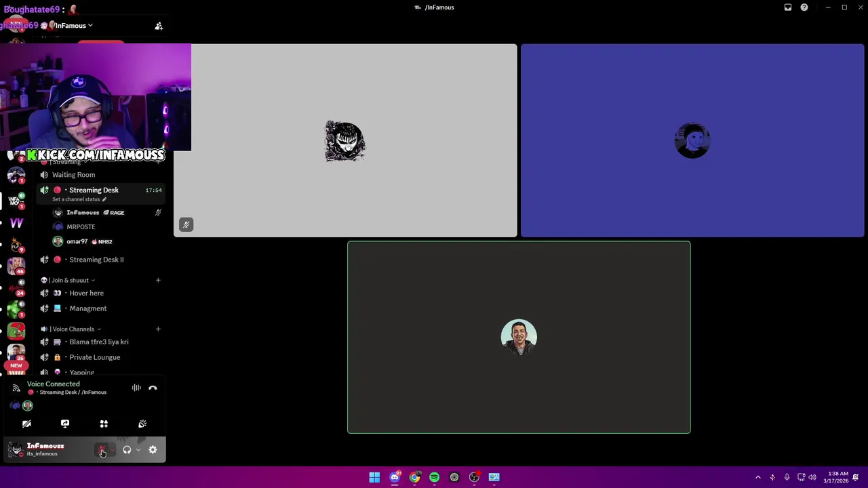This screenshot has height=488, width=868.
Task: Open the Pepe frog server icon
Action: click(16, 330)
